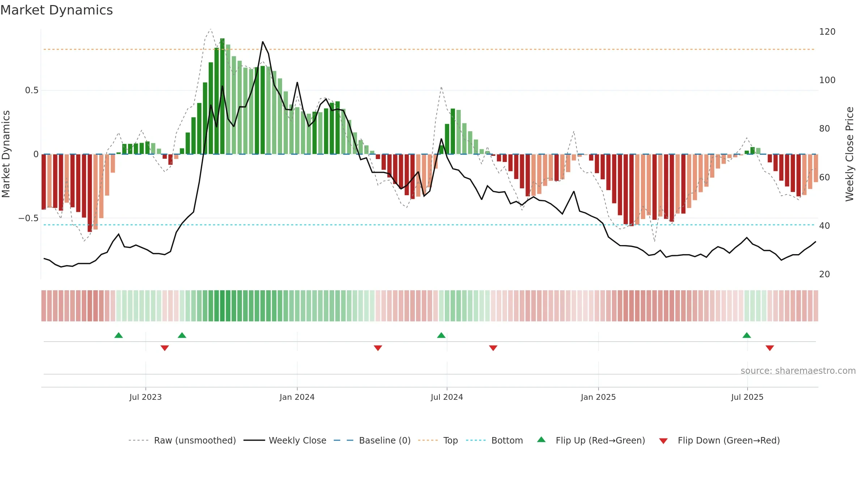
Task: Toggle the Bottom legend entry
Action: pyautogui.click(x=494, y=440)
